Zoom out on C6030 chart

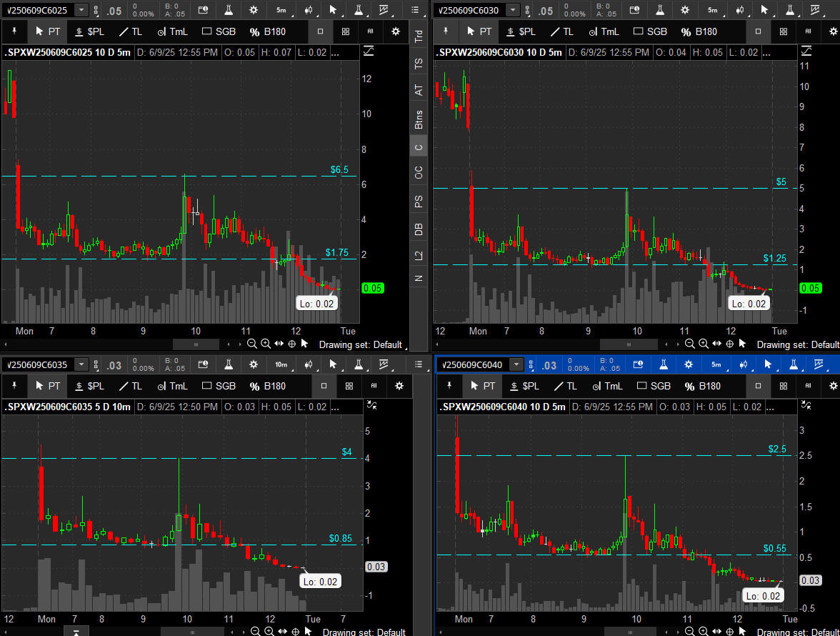(689, 344)
